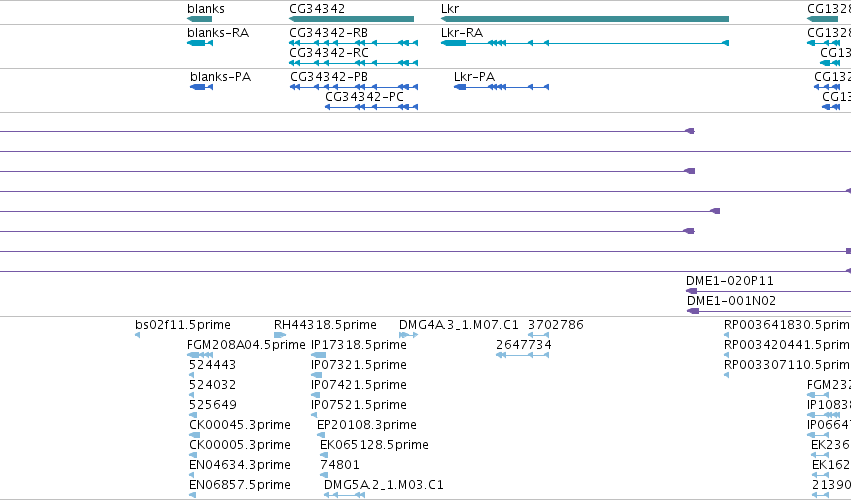
Task: Click the 74801 EST label
Action: pyautogui.click(x=340, y=465)
